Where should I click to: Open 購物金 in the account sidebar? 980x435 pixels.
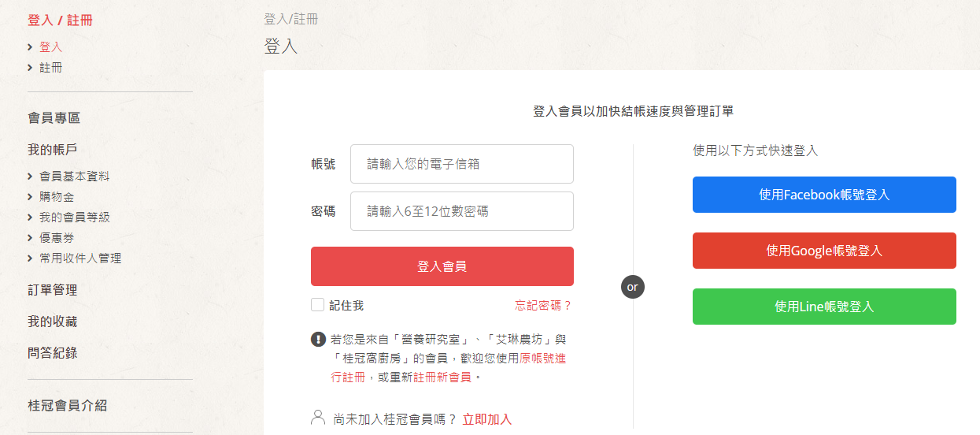tap(57, 196)
